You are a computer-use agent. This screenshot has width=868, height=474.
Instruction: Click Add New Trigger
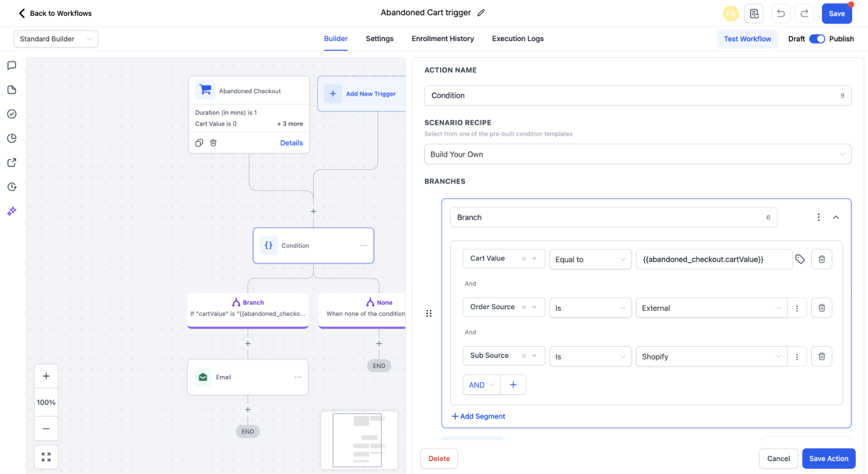(x=362, y=94)
